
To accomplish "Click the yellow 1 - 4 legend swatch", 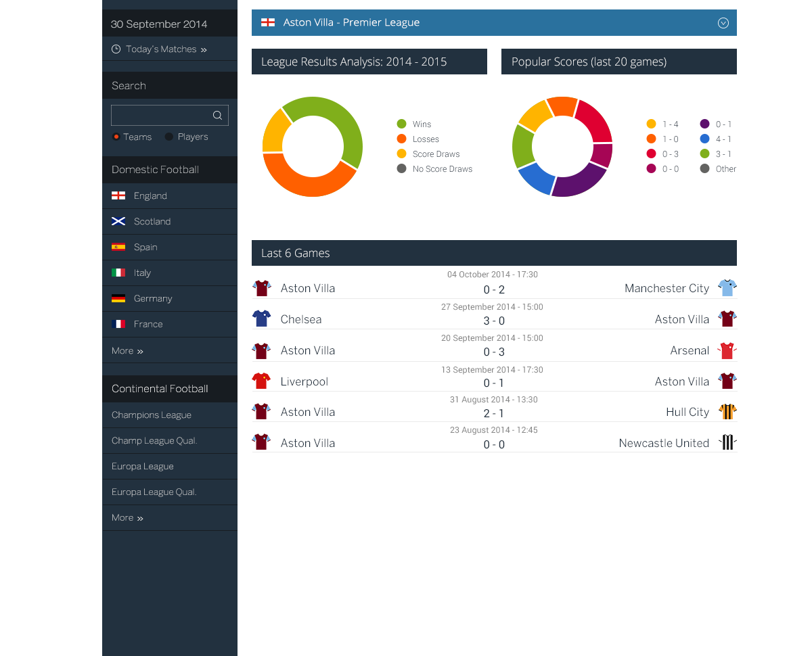I will click(652, 124).
